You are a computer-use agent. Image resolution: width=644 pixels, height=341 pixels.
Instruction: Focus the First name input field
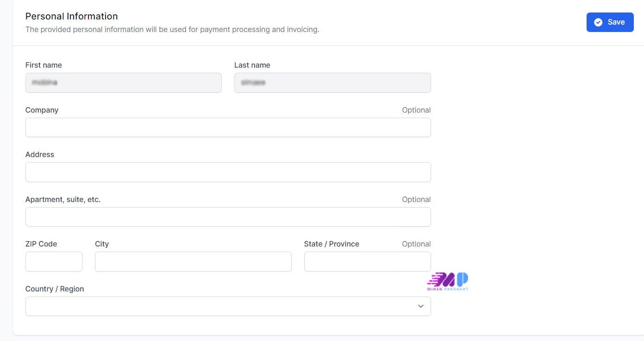pos(123,83)
